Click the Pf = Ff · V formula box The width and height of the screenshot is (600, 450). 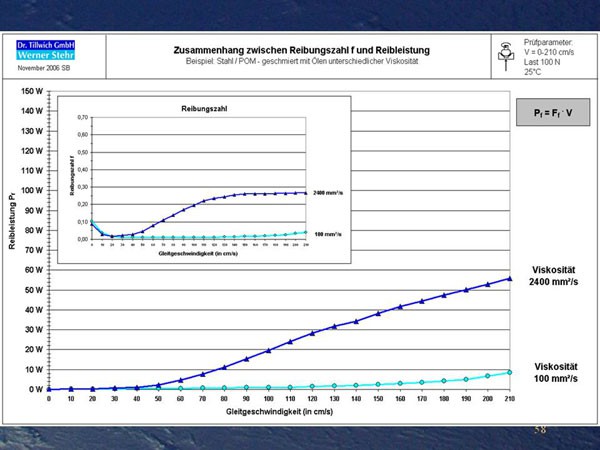coord(553,112)
